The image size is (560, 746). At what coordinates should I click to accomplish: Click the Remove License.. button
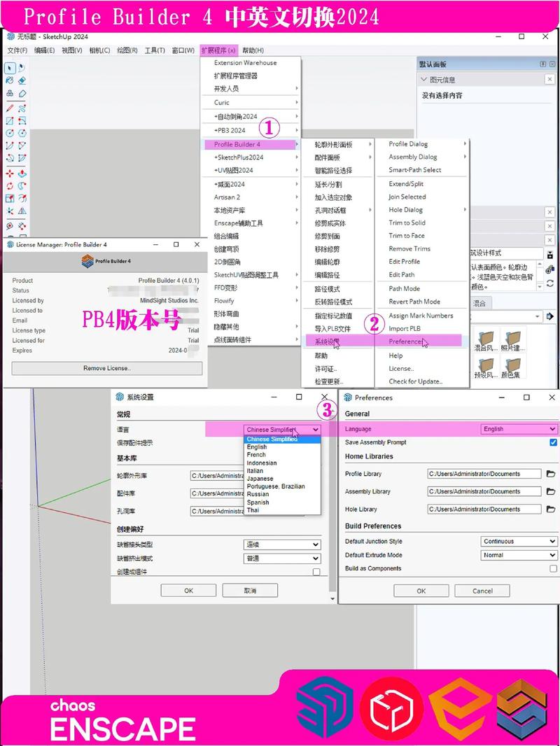[x=107, y=368]
